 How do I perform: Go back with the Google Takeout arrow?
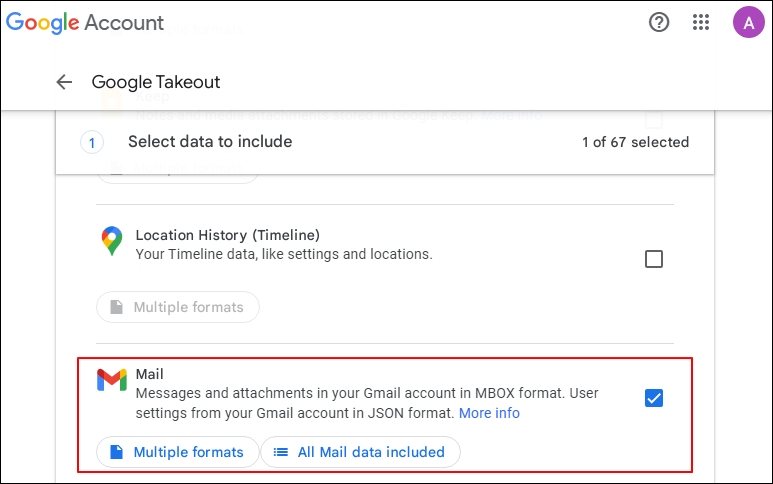64,82
